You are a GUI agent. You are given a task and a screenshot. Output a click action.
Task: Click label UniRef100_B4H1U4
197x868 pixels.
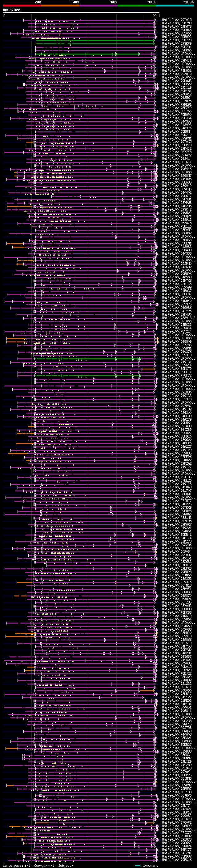coord(177,704)
